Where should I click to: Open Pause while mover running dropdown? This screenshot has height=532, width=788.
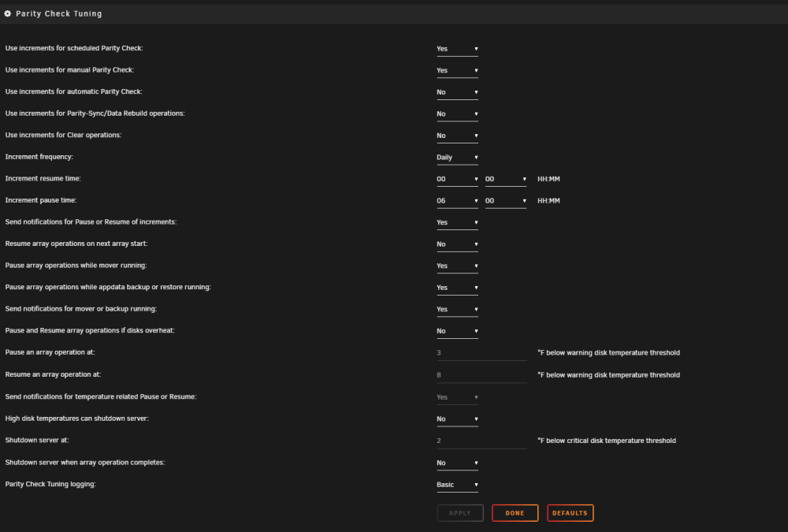(457, 266)
